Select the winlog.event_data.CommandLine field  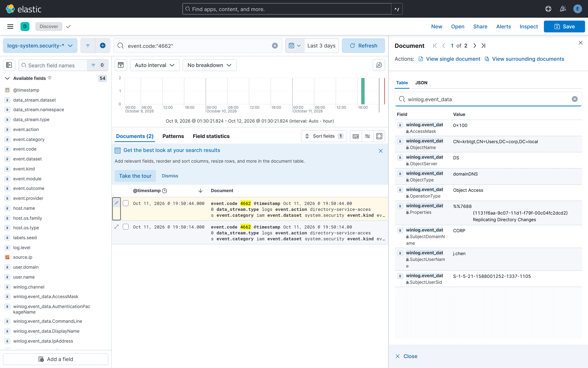pos(47,321)
